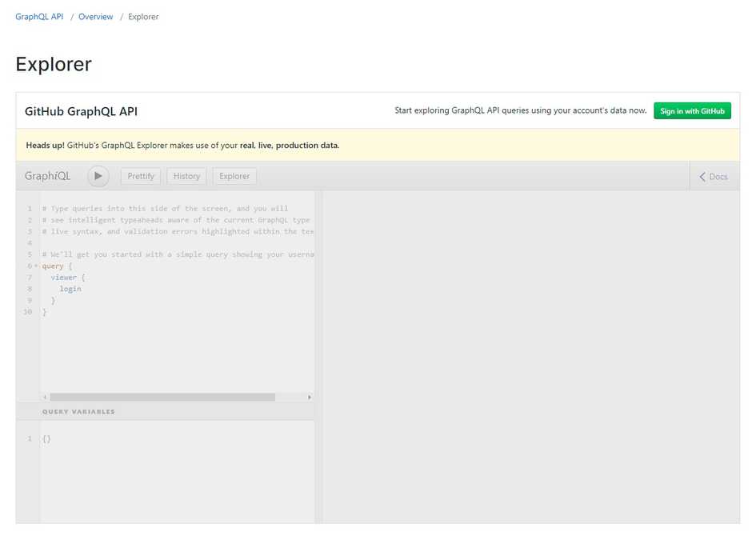Click the right arrow of the editor scrollbar
This screenshot has height=536, width=756.
[x=309, y=397]
